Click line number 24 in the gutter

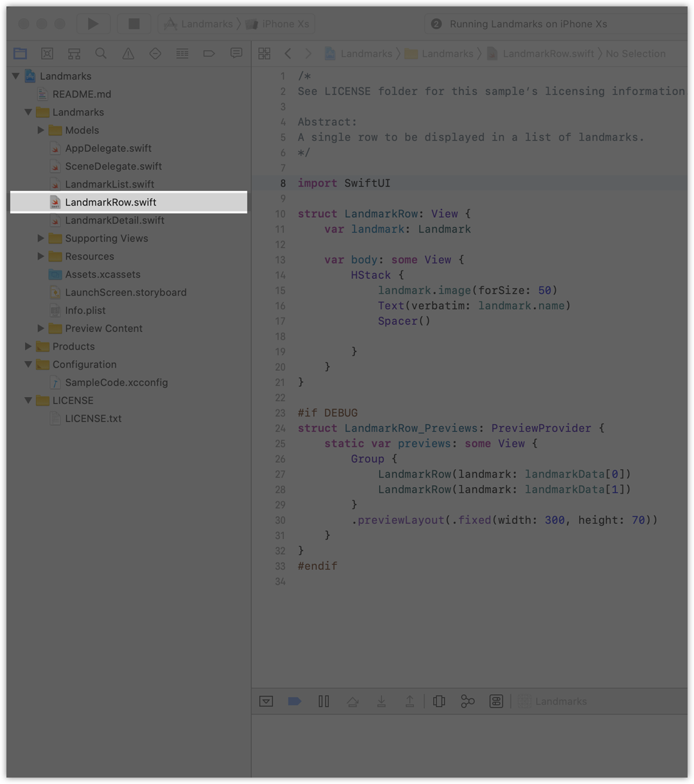click(280, 428)
